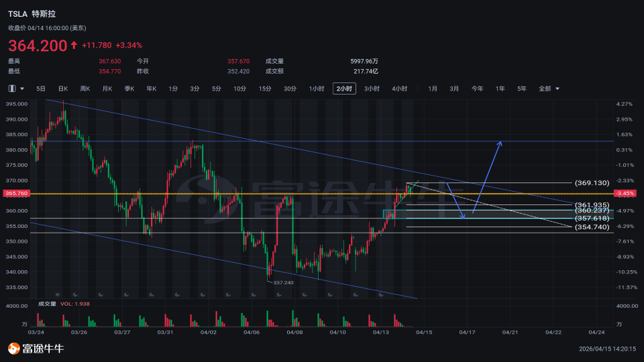Click the 成交量 value 5997.96万

click(364, 61)
